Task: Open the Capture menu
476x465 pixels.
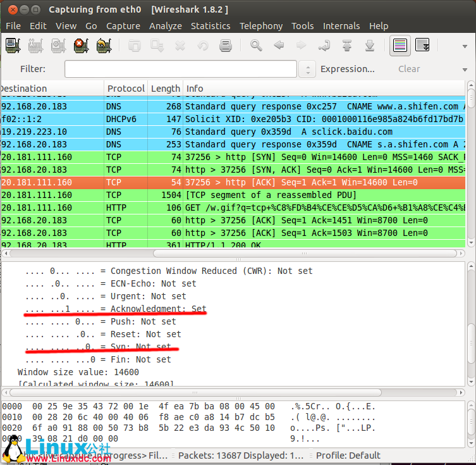Action: [x=123, y=26]
